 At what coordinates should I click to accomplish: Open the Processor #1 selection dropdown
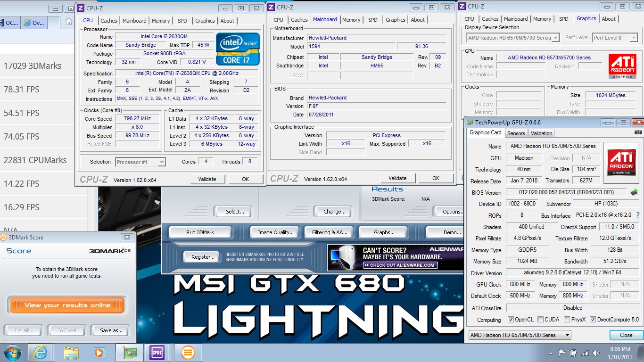[140, 162]
